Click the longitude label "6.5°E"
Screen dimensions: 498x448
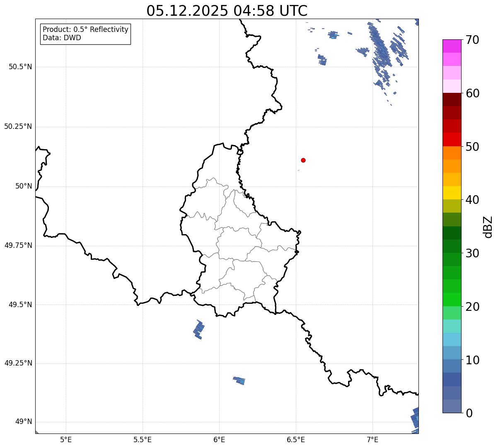coord(296,440)
